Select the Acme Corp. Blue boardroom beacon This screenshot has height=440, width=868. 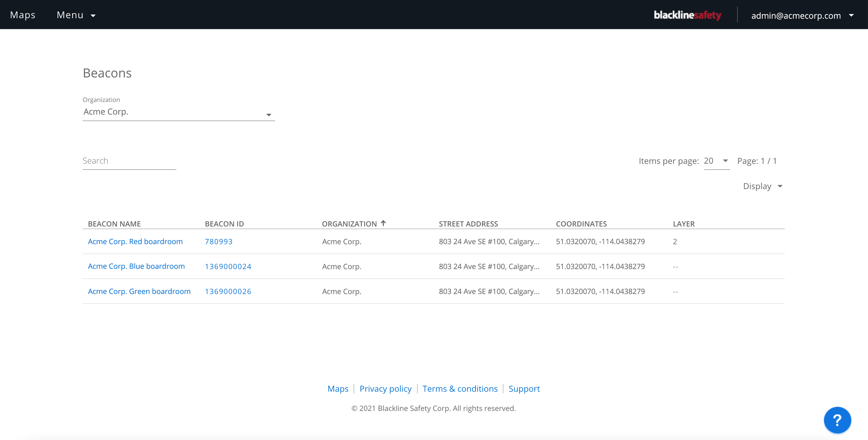click(136, 266)
